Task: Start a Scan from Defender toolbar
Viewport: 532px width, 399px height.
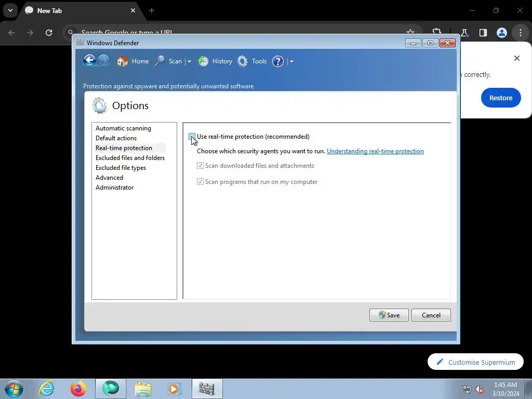Action: pyautogui.click(x=168, y=61)
